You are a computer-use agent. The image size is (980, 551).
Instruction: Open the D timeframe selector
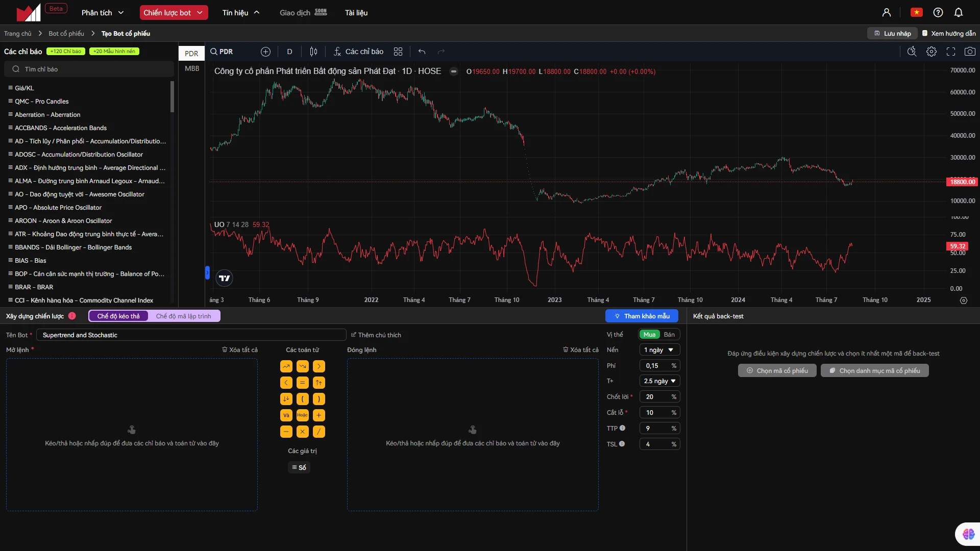[289, 52]
